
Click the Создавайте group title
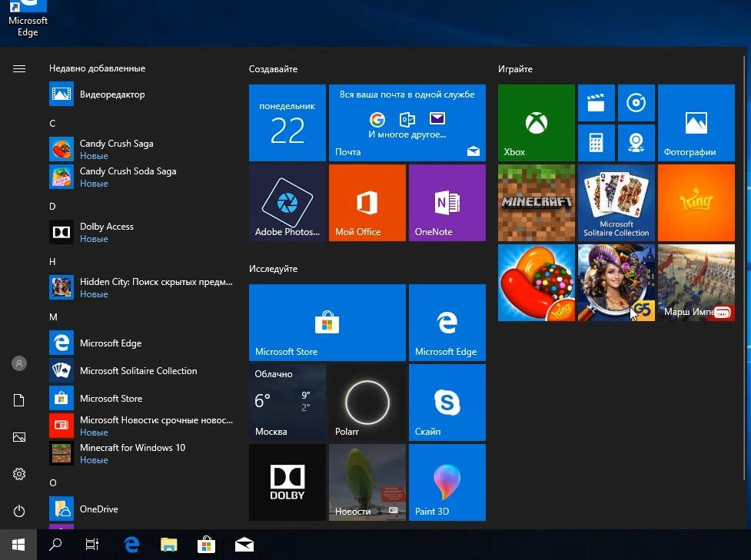[x=273, y=69]
